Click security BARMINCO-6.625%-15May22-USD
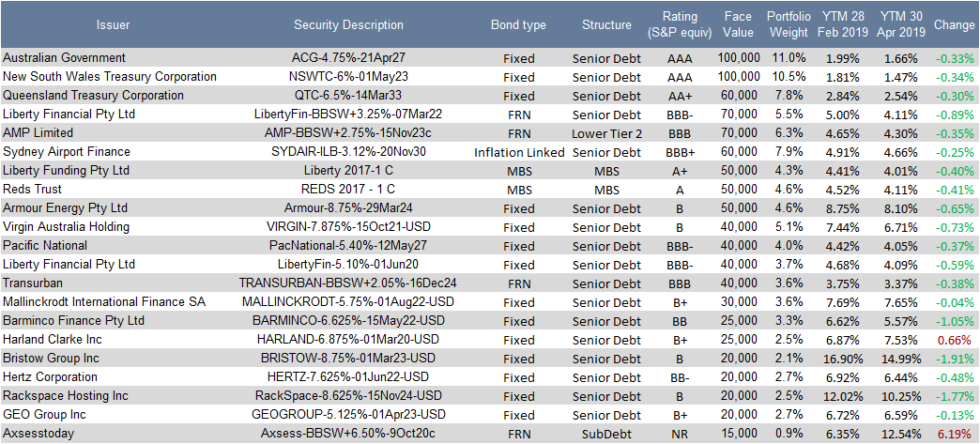This screenshot has height=444, width=980. coord(349,321)
